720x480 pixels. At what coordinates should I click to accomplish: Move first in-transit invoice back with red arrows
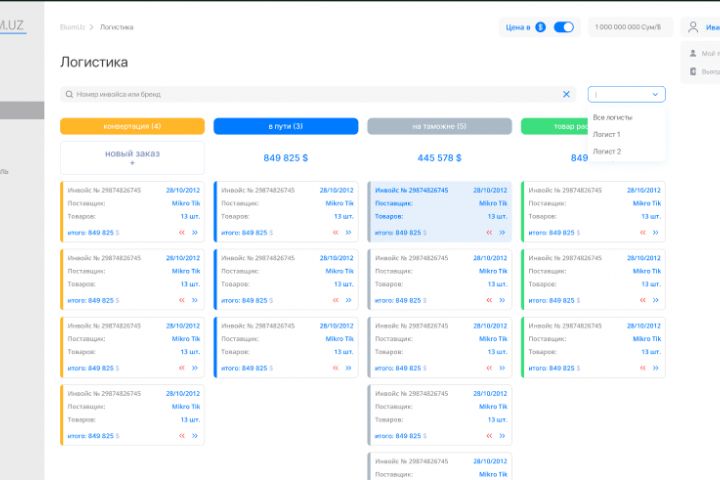336,232
